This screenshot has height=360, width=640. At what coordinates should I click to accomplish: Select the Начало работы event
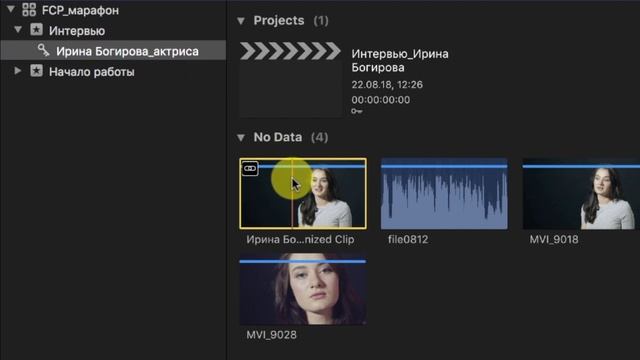113,71
